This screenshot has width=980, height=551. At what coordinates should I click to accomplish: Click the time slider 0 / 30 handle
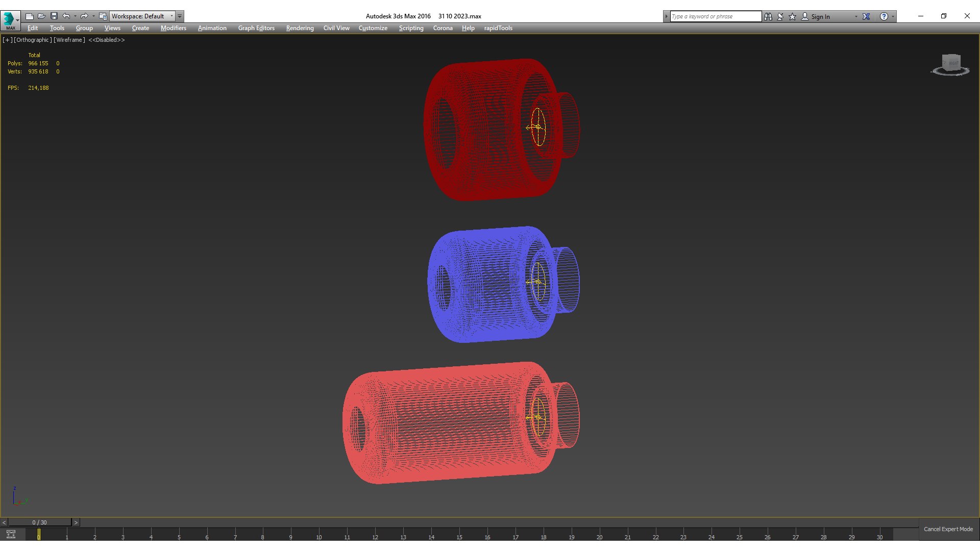(39, 522)
